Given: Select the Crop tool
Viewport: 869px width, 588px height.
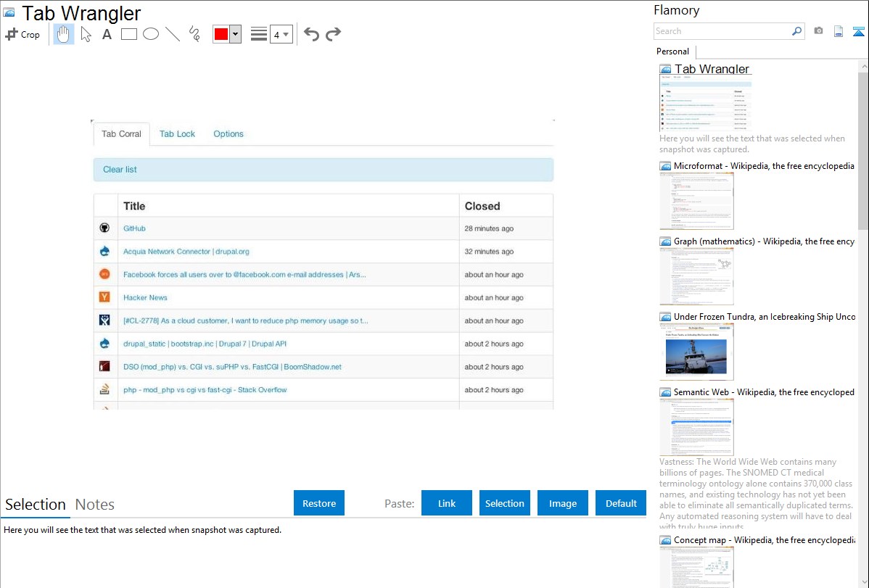Looking at the screenshot, I should pyautogui.click(x=22, y=34).
